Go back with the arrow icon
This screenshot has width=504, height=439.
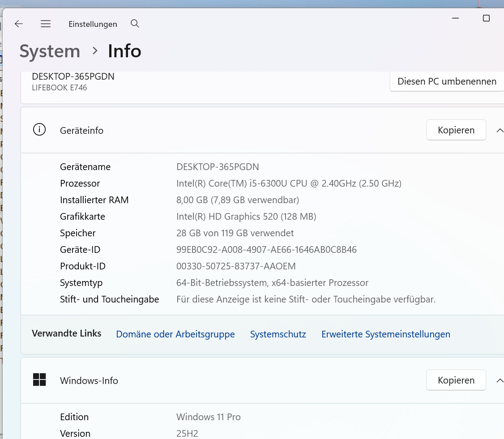[19, 24]
